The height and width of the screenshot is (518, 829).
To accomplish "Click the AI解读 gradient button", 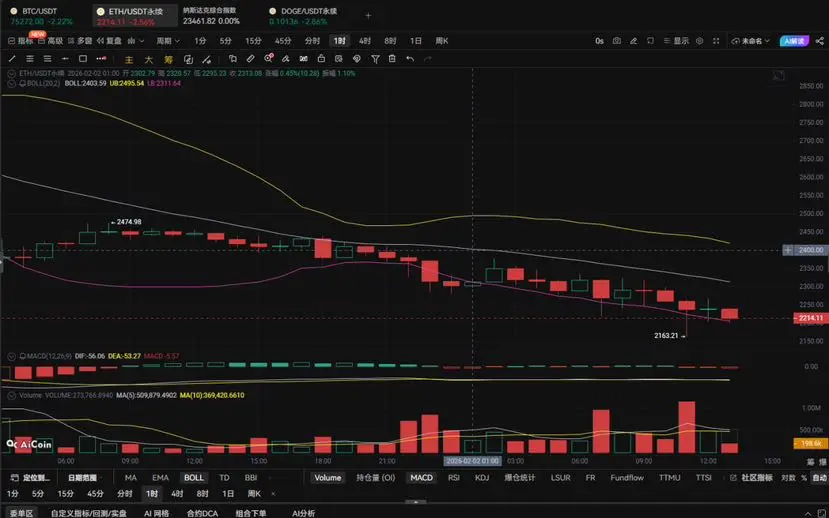I will pyautogui.click(x=794, y=41).
